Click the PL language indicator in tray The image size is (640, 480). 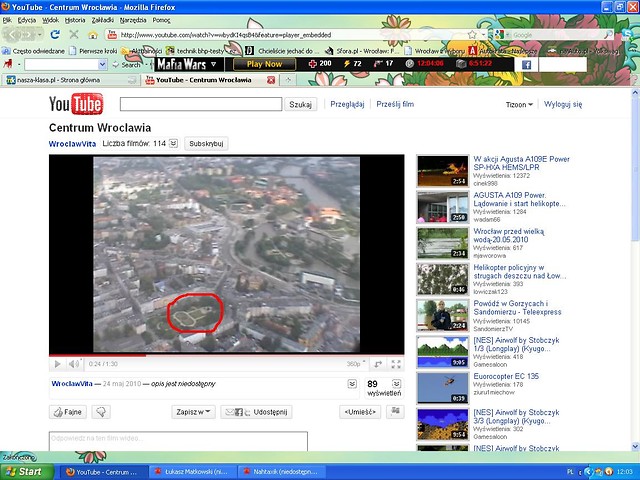(x=570, y=472)
